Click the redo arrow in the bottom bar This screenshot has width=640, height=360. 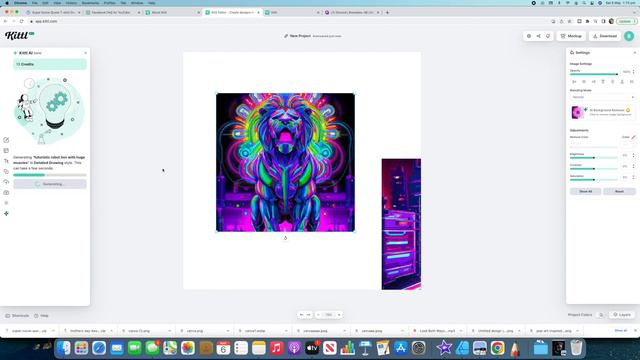[x=309, y=315]
